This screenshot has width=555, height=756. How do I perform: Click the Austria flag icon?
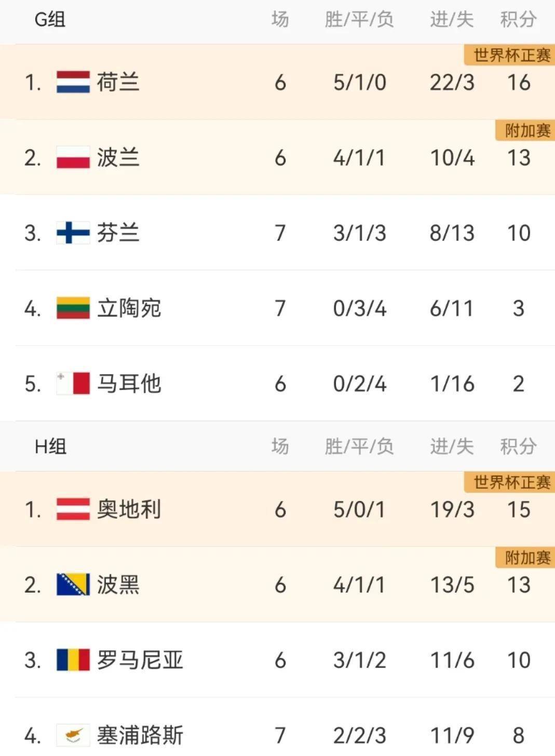pos(73,509)
